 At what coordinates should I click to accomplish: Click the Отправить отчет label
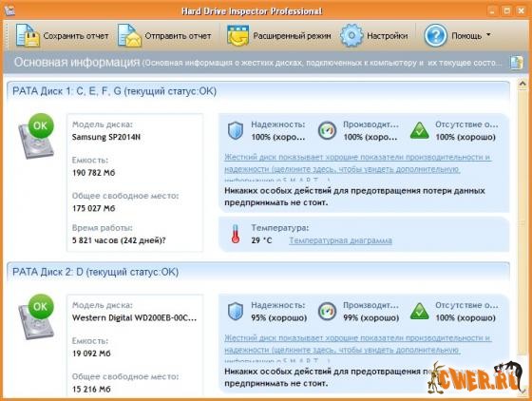tap(178, 35)
